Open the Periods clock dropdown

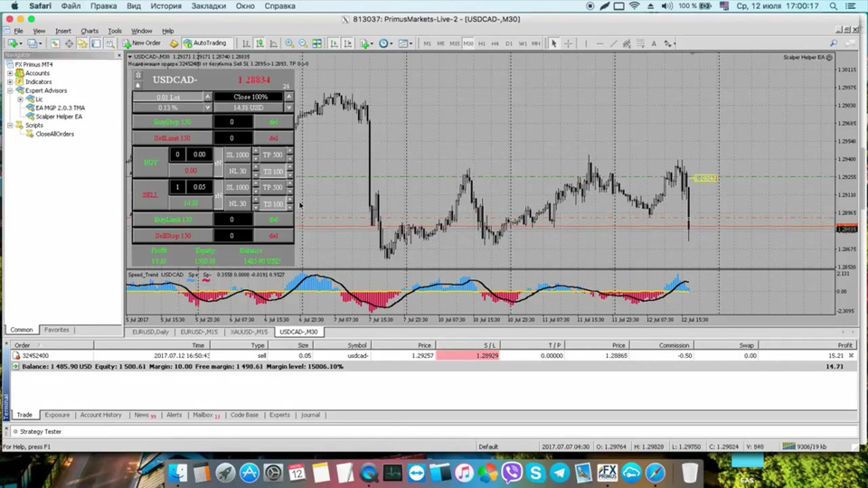point(385,43)
